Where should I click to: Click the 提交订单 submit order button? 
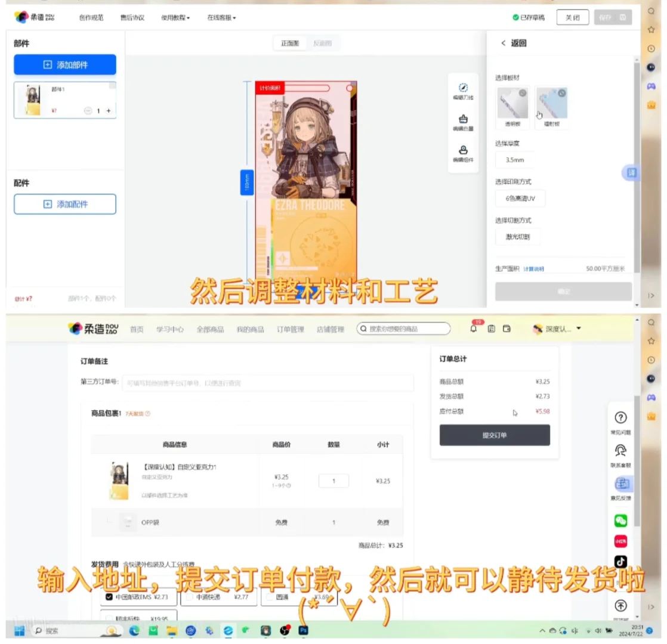coord(494,435)
